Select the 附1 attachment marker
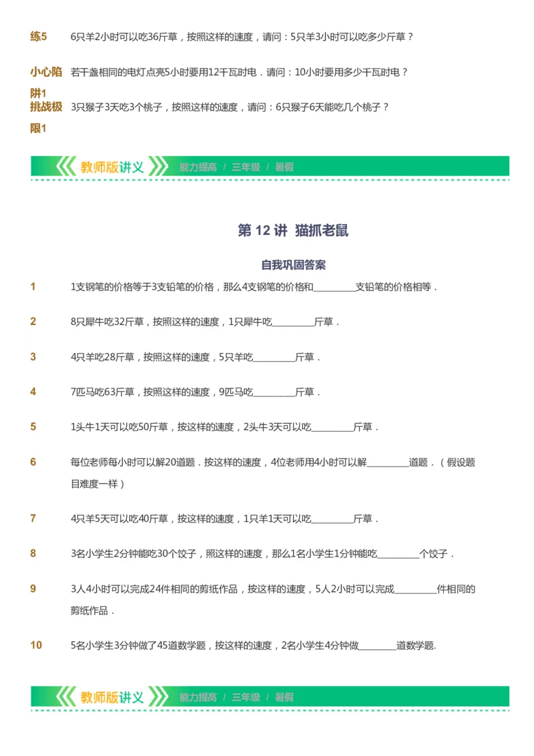The image size is (534, 756). (37, 91)
